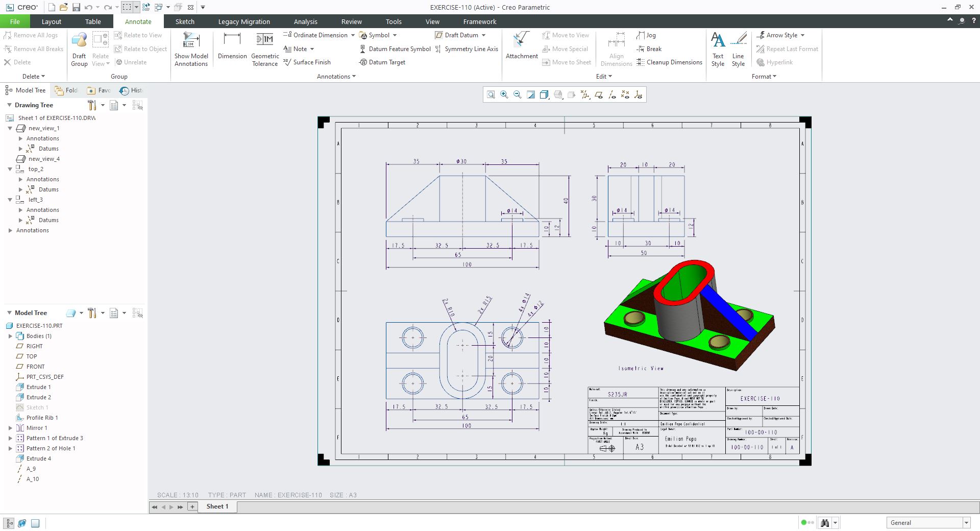Click the Zoom Out magnifier icon
The width and height of the screenshot is (980, 531).
(518, 95)
